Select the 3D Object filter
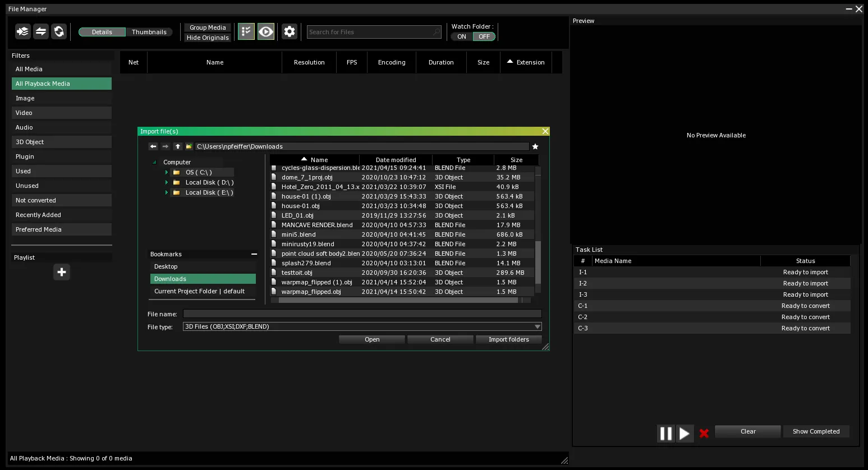The height and width of the screenshot is (470, 868). [62, 142]
